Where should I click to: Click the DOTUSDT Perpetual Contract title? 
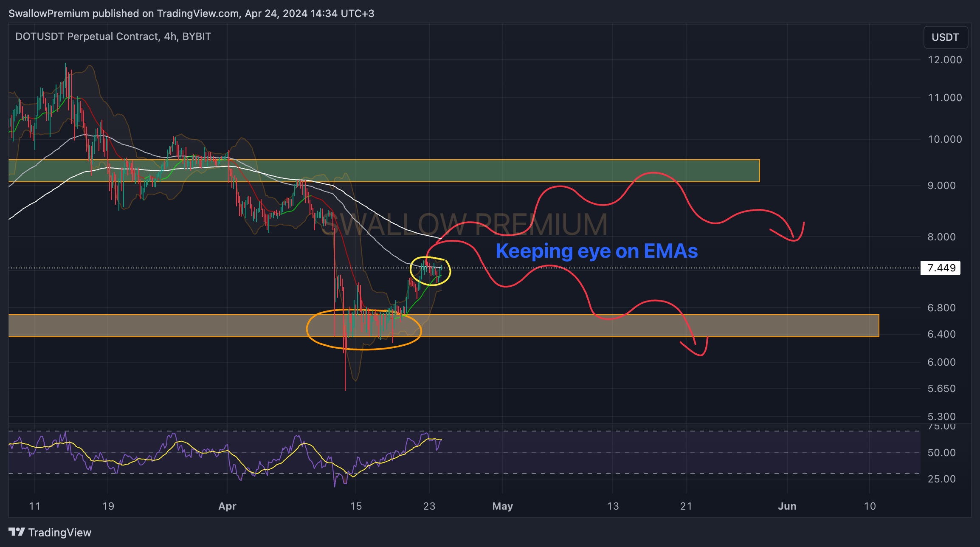pos(113,37)
